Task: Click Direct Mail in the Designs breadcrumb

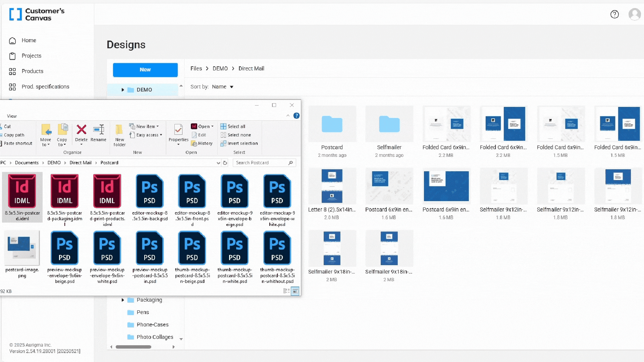Action: click(x=251, y=68)
